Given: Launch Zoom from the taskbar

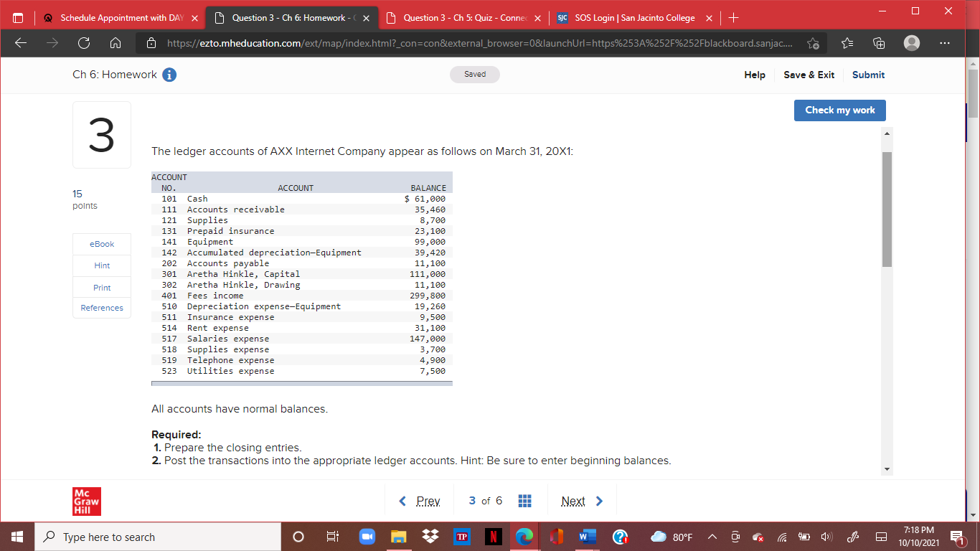Looking at the screenshot, I should pyautogui.click(x=367, y=537).
